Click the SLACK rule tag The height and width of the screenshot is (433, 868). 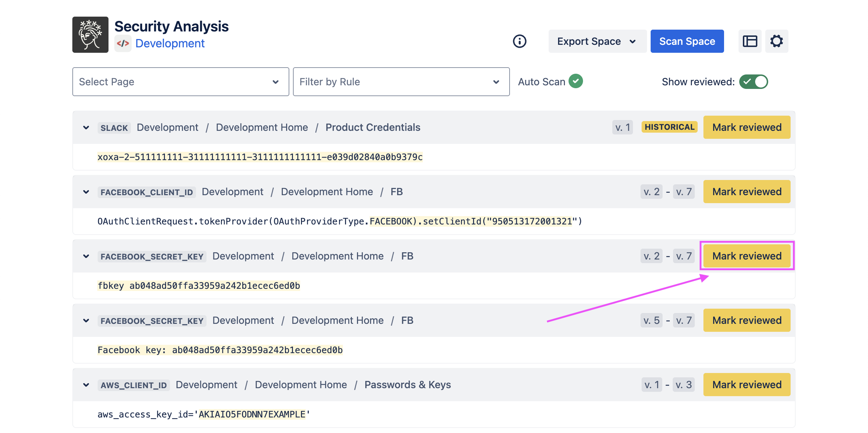click(x=114, y=128)
